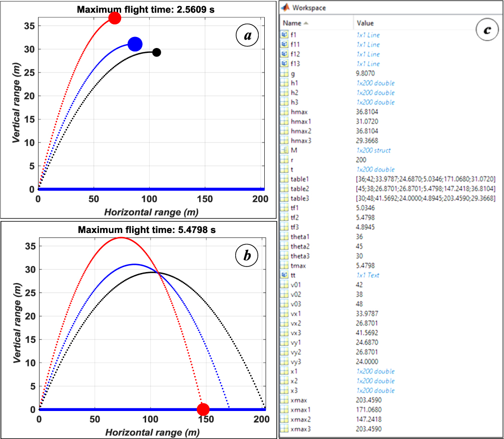Click the array icon next to x1
The width and height of the screenshot is (504, 439).
[284, 371]
